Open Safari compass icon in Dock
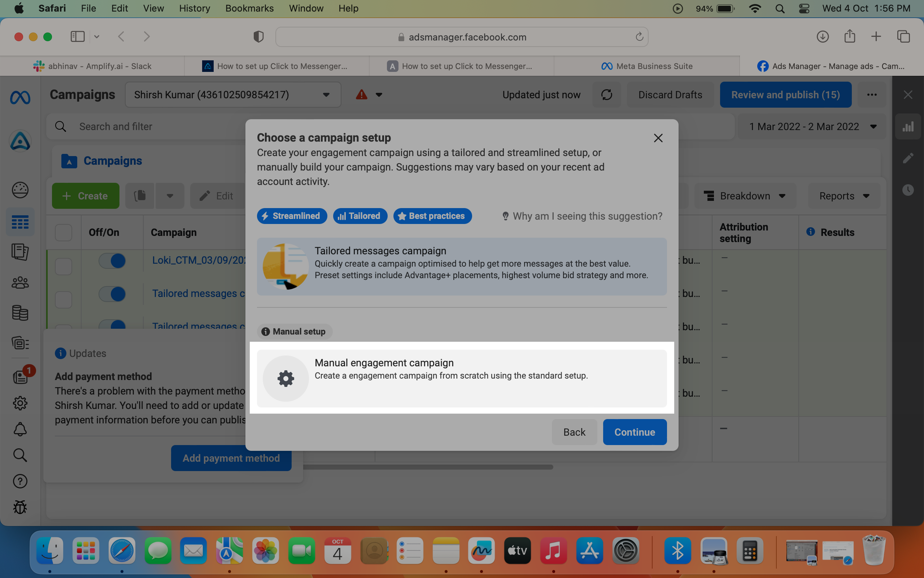 (x=122, y=551)
